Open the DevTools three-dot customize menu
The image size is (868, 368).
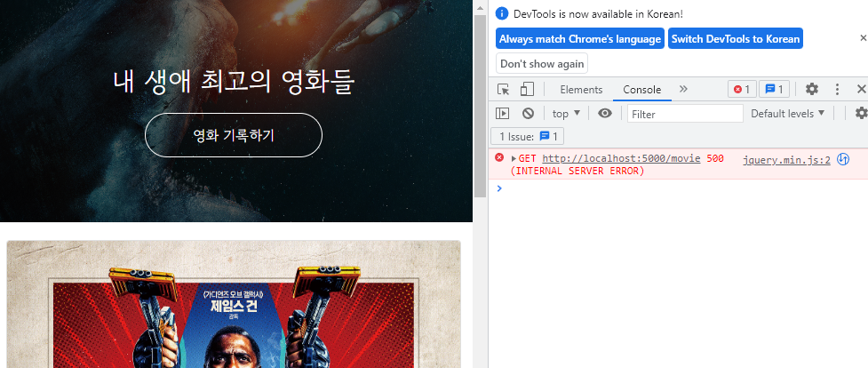837,89
